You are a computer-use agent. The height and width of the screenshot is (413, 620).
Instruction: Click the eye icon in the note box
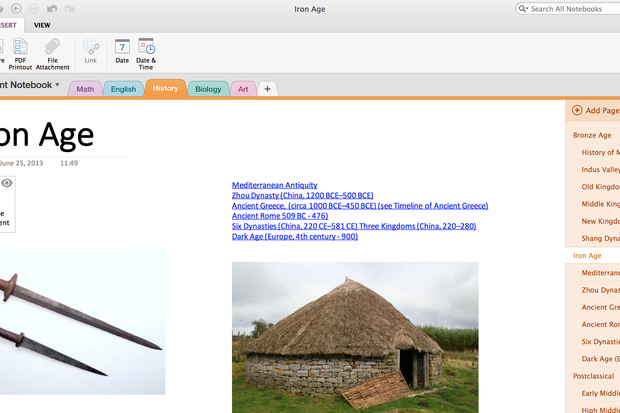7,183
